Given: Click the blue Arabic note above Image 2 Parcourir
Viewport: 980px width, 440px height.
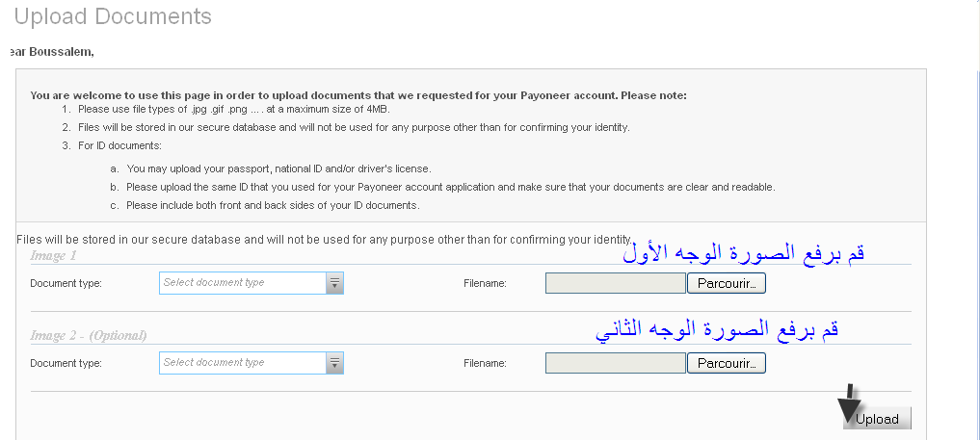Looking at the screenshot, I should click(717, 329).
